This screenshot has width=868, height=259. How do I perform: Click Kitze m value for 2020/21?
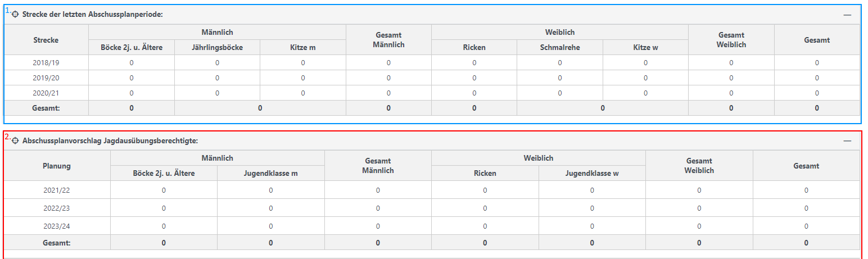coord(303,93)
